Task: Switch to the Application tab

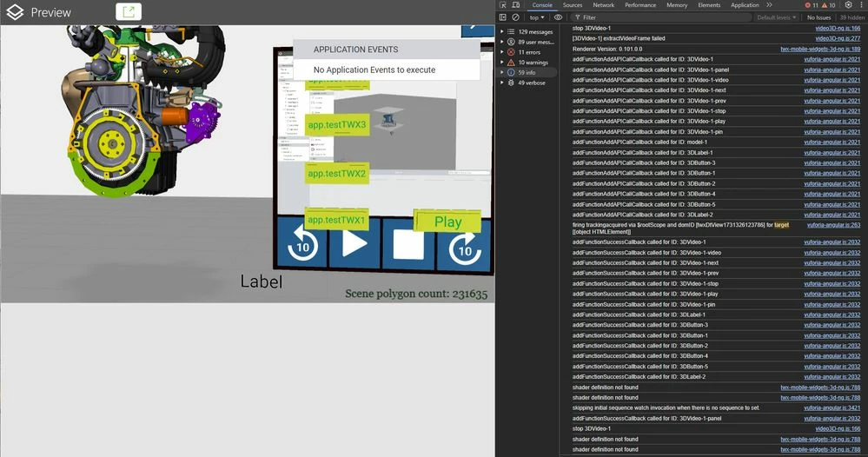Action: 745,5
